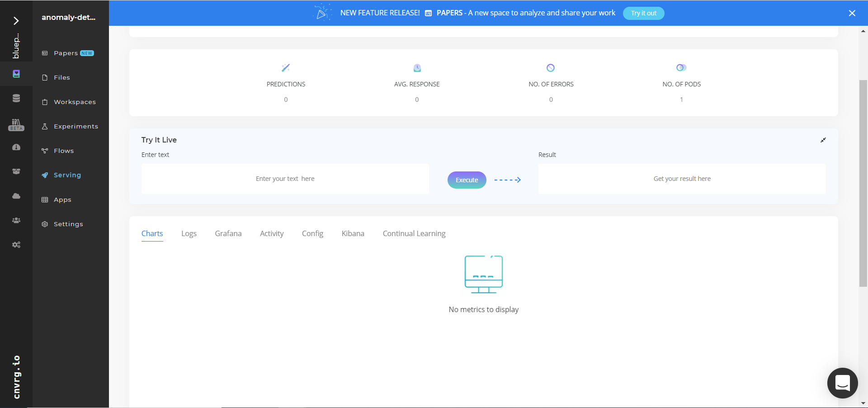Click the party popper banner icon

coord(322,12)
